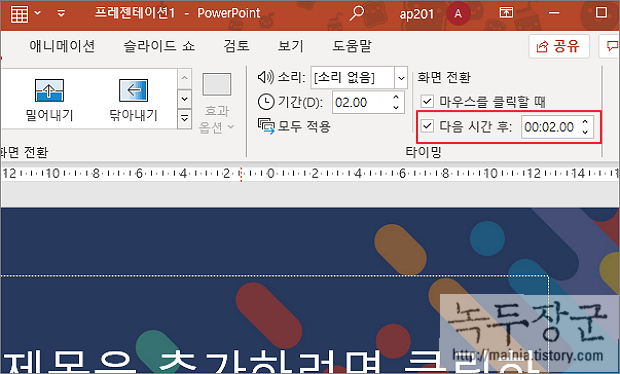The width and height of the screenshot is (620, 374).
Task: Open the account avatar 'A'
Action: point(457,14)
